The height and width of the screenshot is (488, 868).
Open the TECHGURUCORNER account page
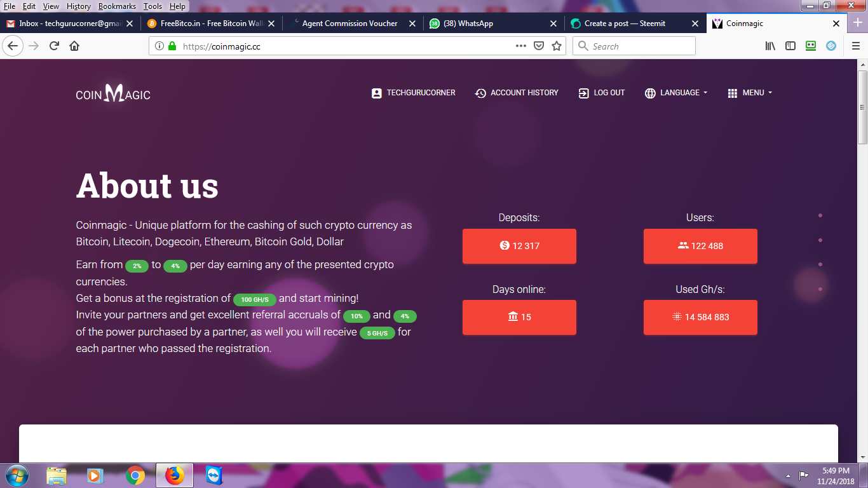(414, 93)
